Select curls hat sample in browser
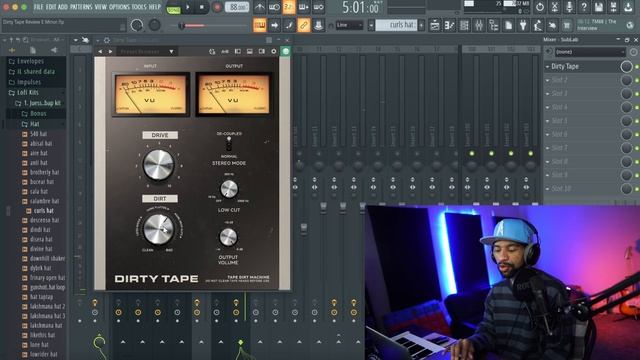 [x=44, y=211]
